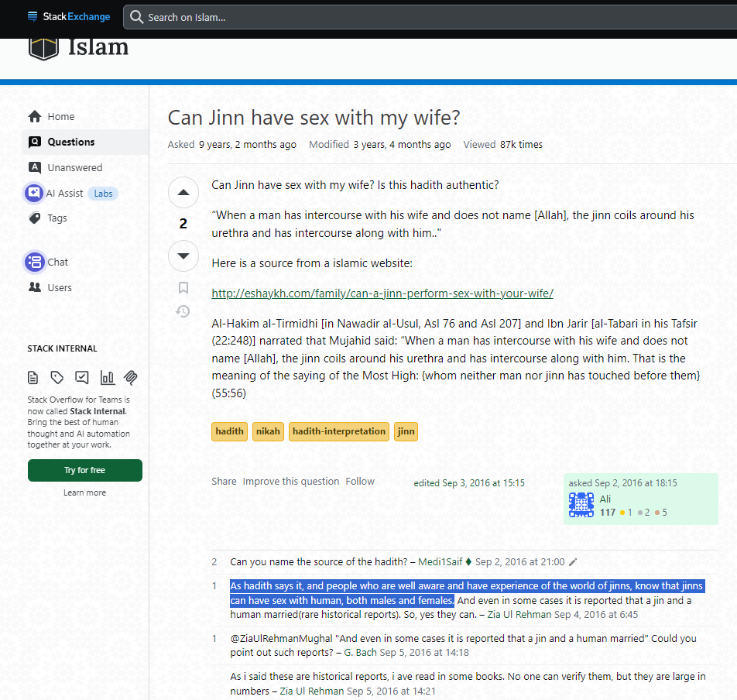Open Stack Internal bar chart icon
This screenshot has height=700, width=737.
click(x=107, y=378)
